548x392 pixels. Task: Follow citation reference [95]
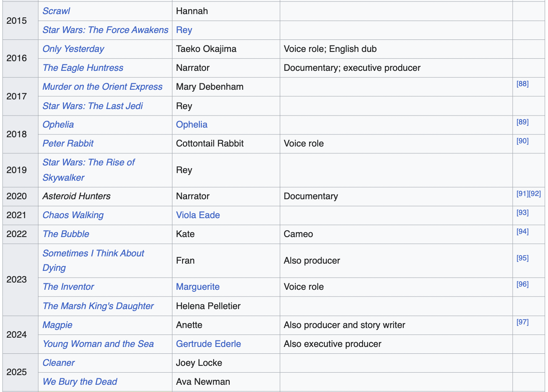(x=523, y=258)
